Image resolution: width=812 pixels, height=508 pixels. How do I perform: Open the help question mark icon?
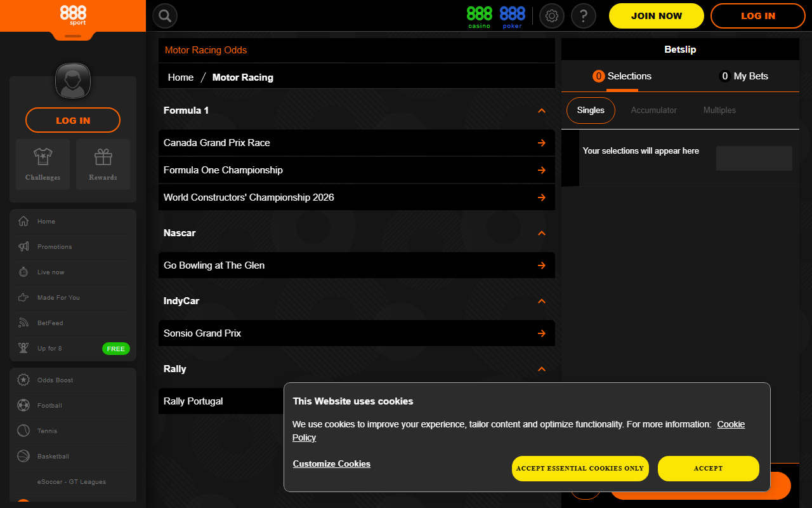(584, 16)
